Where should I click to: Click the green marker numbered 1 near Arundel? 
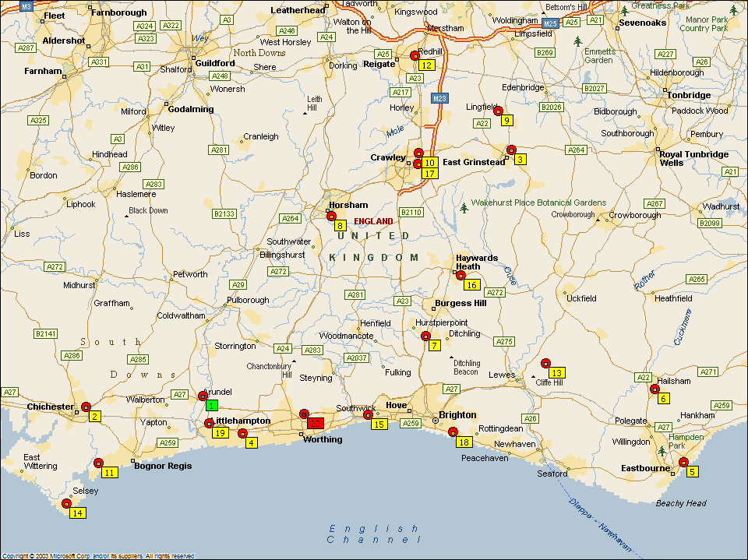(x=212, y=405)
